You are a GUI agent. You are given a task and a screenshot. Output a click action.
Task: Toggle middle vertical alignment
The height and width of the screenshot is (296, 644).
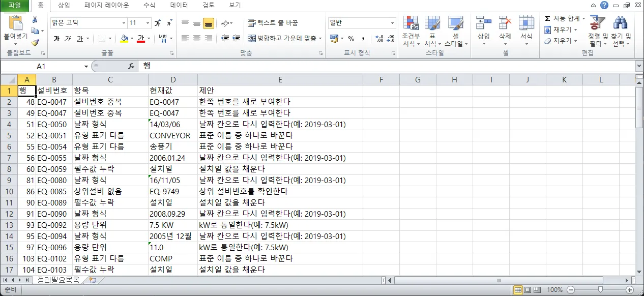coord(197,23)
